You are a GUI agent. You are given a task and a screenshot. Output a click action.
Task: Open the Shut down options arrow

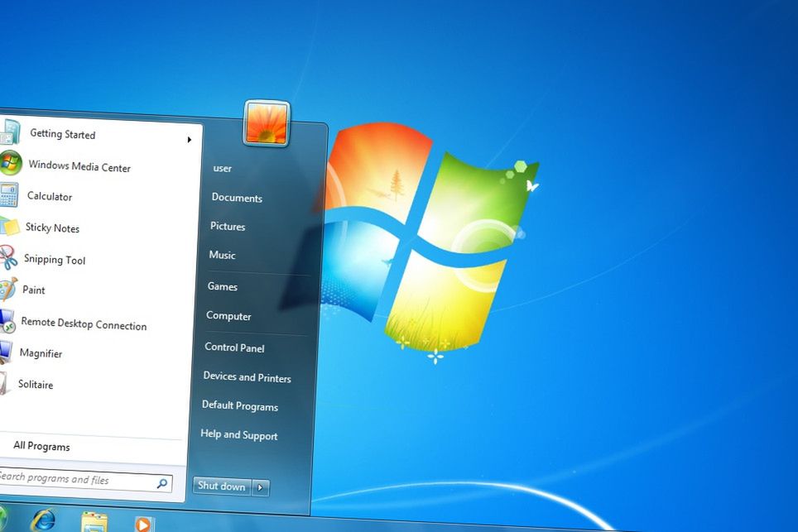[x=261, y=488]
